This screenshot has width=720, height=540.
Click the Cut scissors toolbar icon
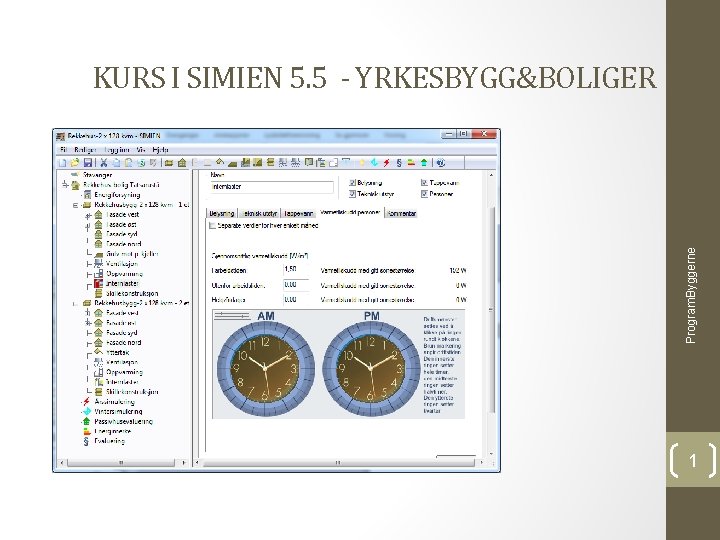(x=104, y=163)
